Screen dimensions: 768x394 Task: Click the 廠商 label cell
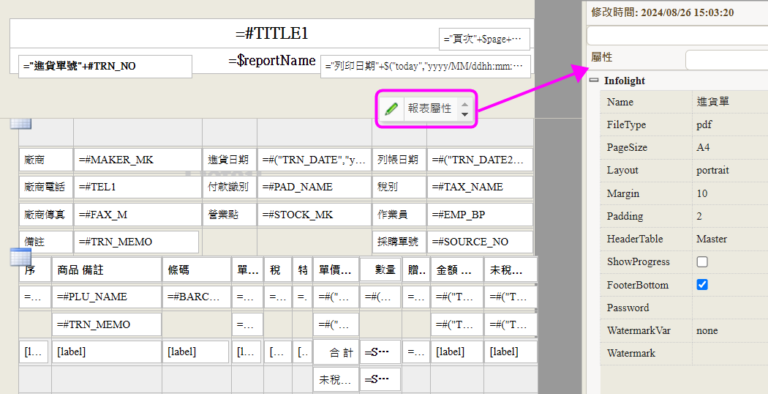46,160
